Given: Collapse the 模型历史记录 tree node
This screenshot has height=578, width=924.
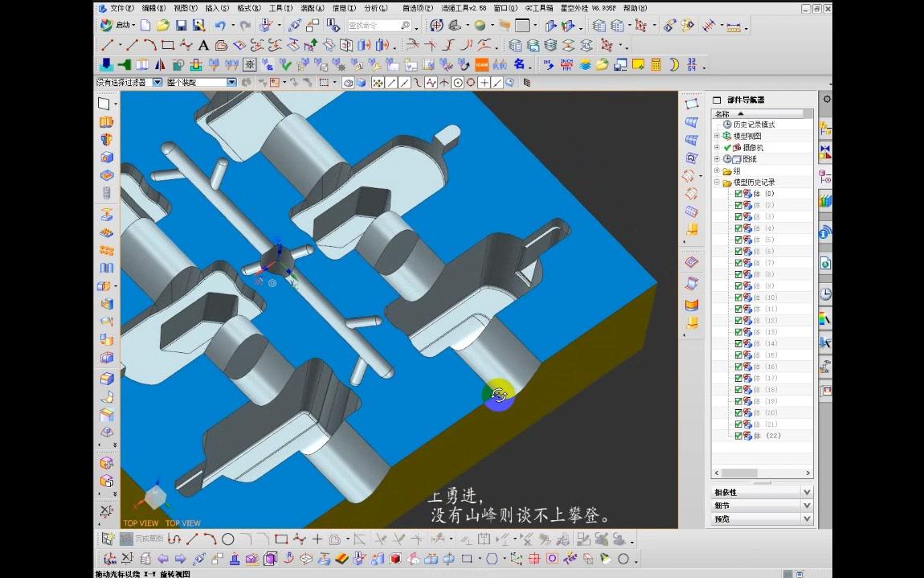Looking at the screenshot, I should [717, 182].
